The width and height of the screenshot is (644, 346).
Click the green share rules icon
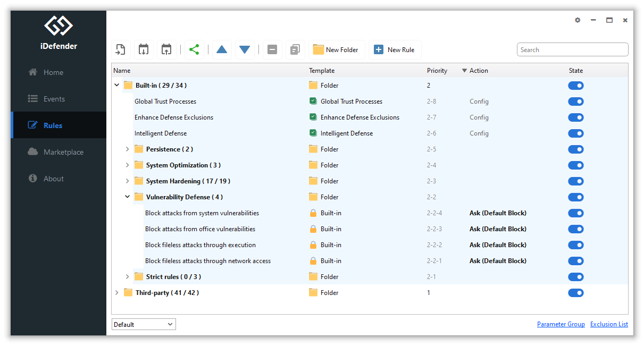coord(194,50)
